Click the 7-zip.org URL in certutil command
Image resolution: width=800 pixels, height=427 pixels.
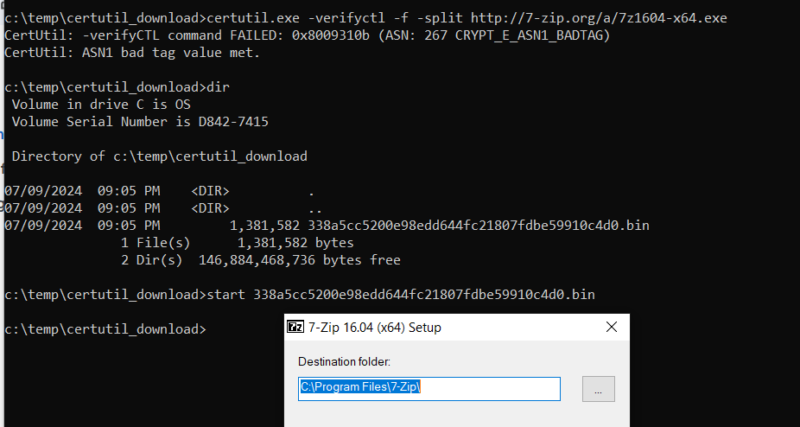coord(598,18)
